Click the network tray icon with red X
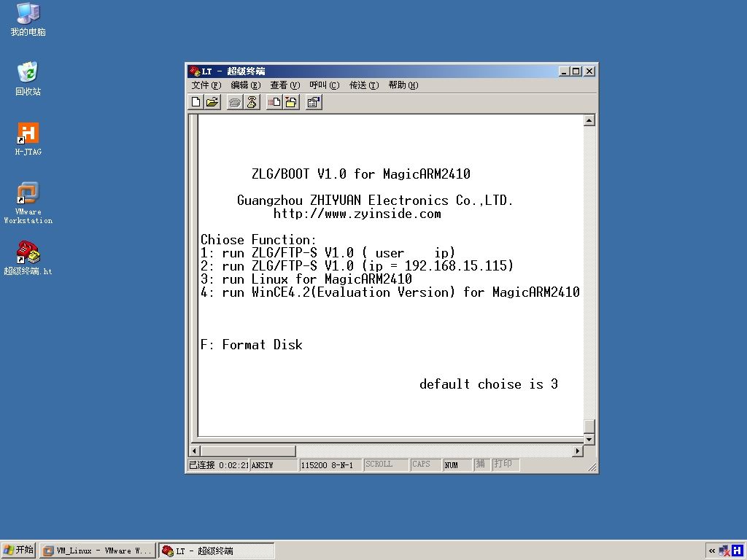Screen dimensions: 747x560 724,551
